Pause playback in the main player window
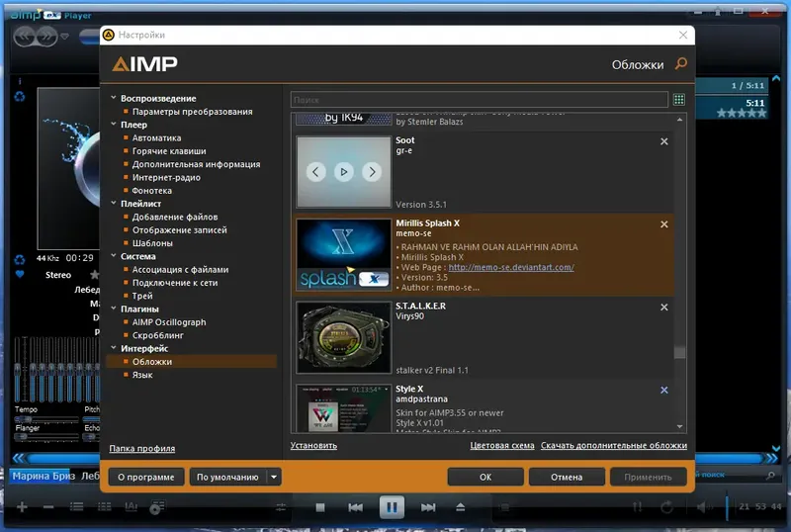This screenshot has width=791, height=532. 392,506
